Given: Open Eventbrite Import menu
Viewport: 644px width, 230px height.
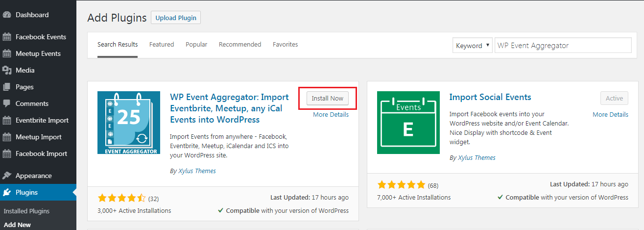Looking at the screenshot, I should [x=38, y=120].
